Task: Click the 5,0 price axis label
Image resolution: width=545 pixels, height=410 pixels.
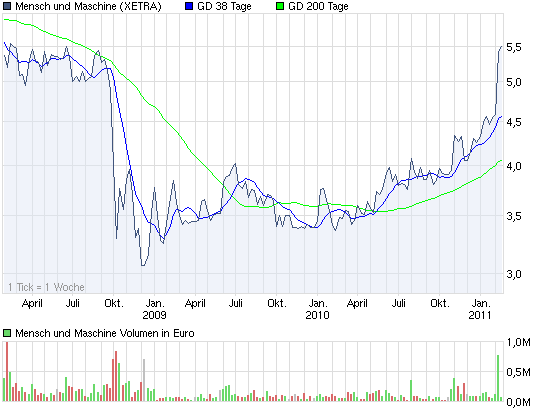Action: 514,82
